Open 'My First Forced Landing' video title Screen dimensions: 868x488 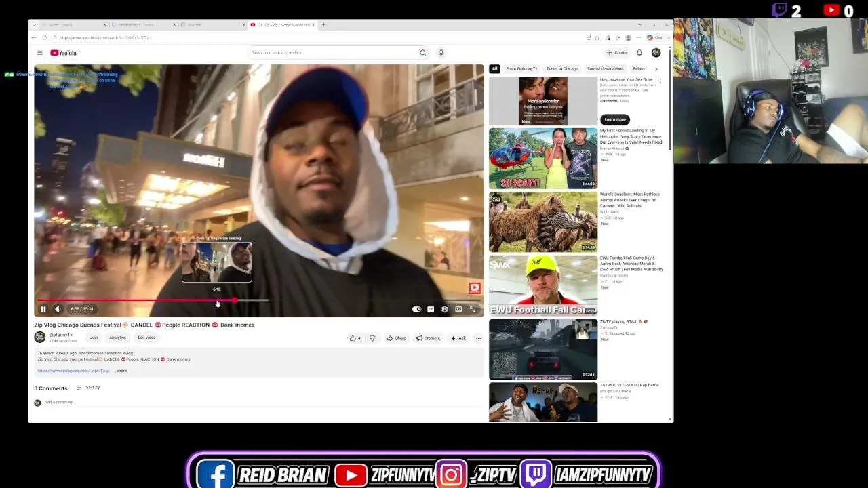tap(631, 136)
